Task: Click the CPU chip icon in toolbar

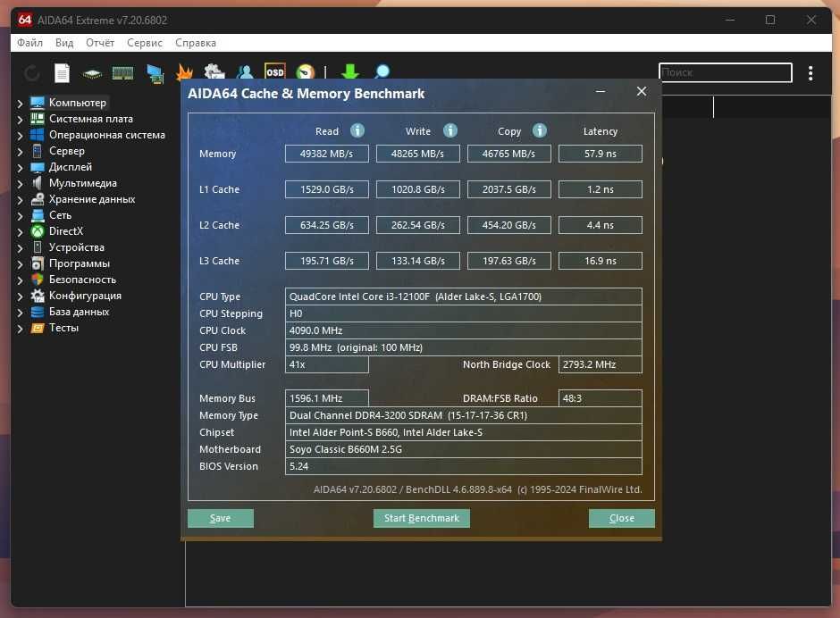Action: [x=92, y=73]
